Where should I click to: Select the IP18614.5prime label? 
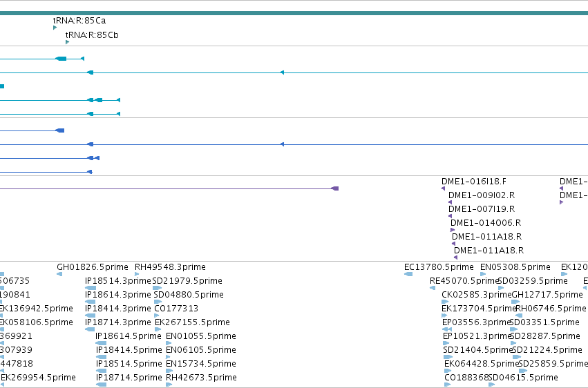coord(129,336)
